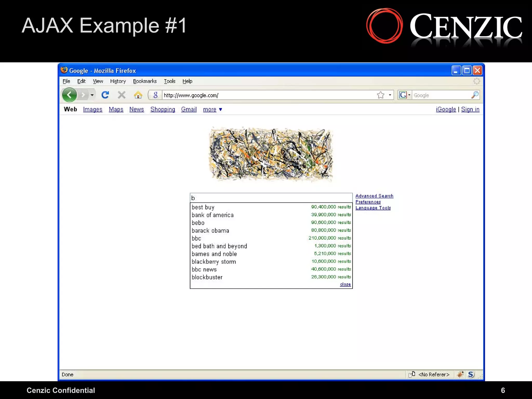Open the File menu
532x399 pixels.
66,81
